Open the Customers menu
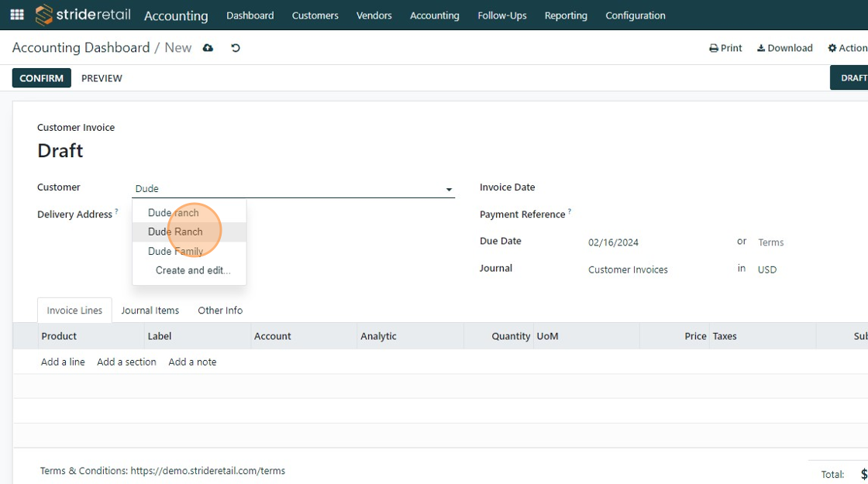The image size is (868, 484). (315, 15)
